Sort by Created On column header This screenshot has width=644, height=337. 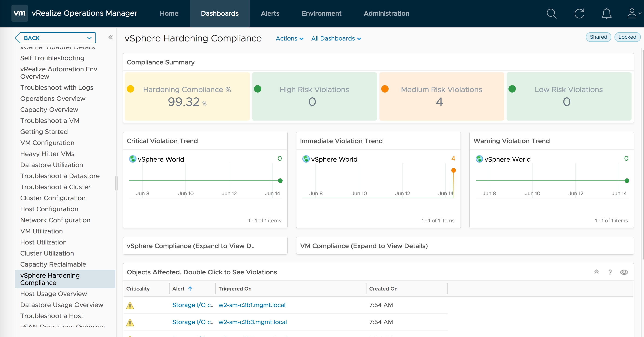coord(383,289)
